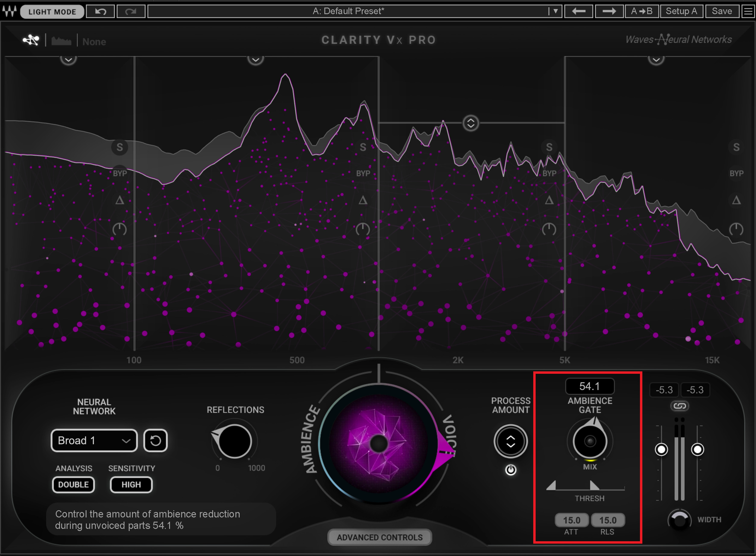The image size is (756, 556).
Task: Expand the high band chevron above 15K
Action: 656,60
